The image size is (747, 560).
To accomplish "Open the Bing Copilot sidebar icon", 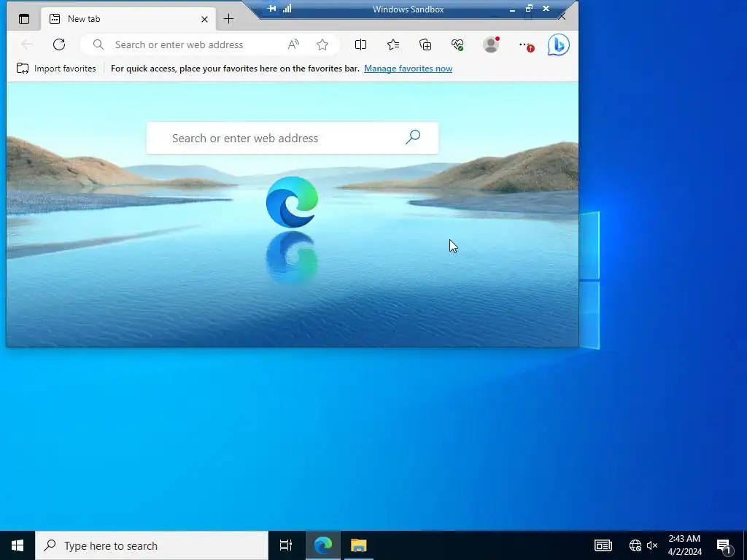I will coord(558,45).
